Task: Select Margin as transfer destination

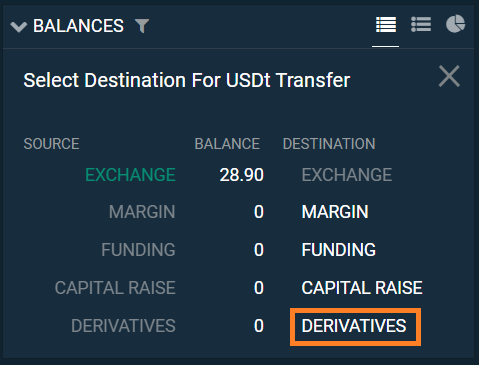Action: pos(335,212)
